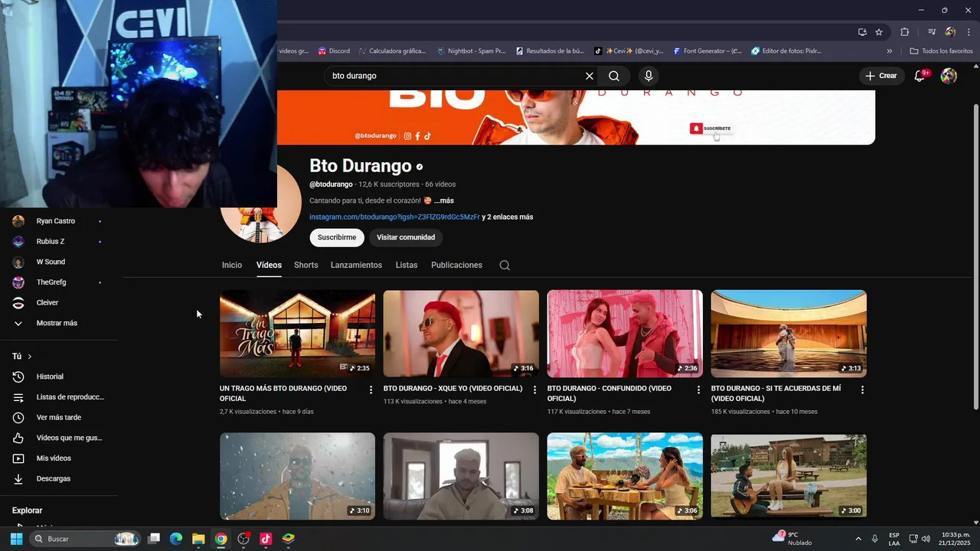Open TikTok from the Windows taskbar

click(266, 539)
